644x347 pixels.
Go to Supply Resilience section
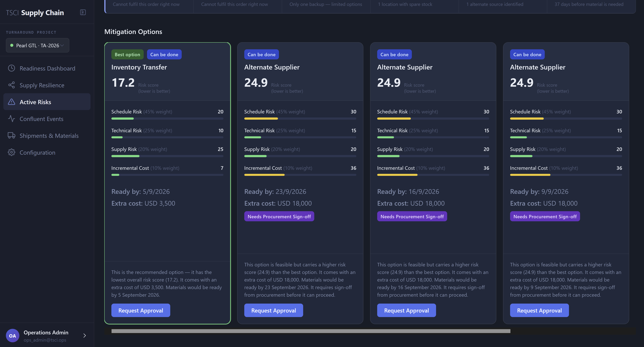pos(47,85)
